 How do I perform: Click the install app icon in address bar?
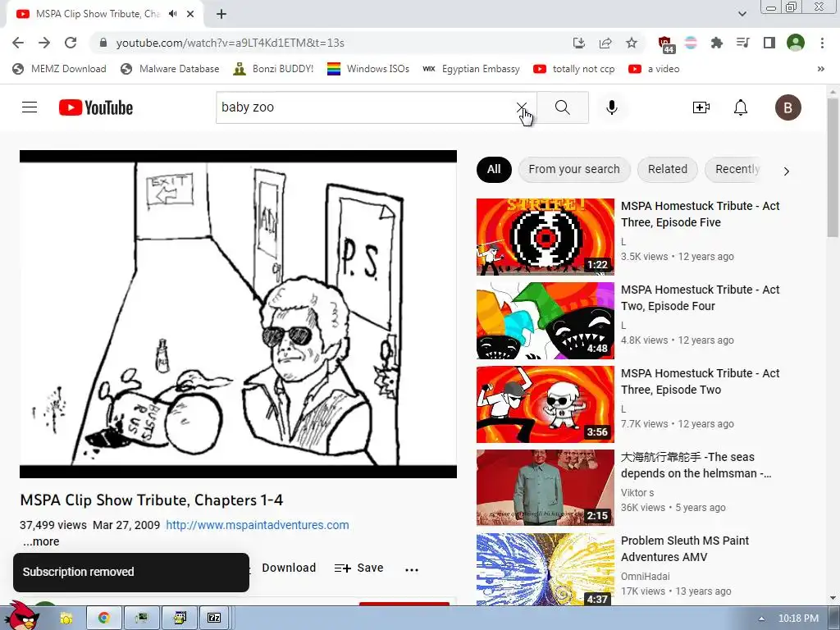click(578, 43)
